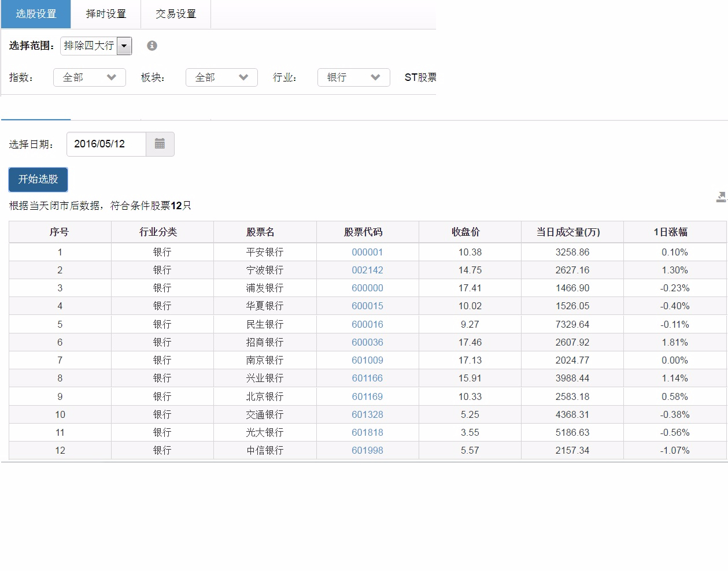Click the date field showing 2016/05/12

[x=106, y=144]
